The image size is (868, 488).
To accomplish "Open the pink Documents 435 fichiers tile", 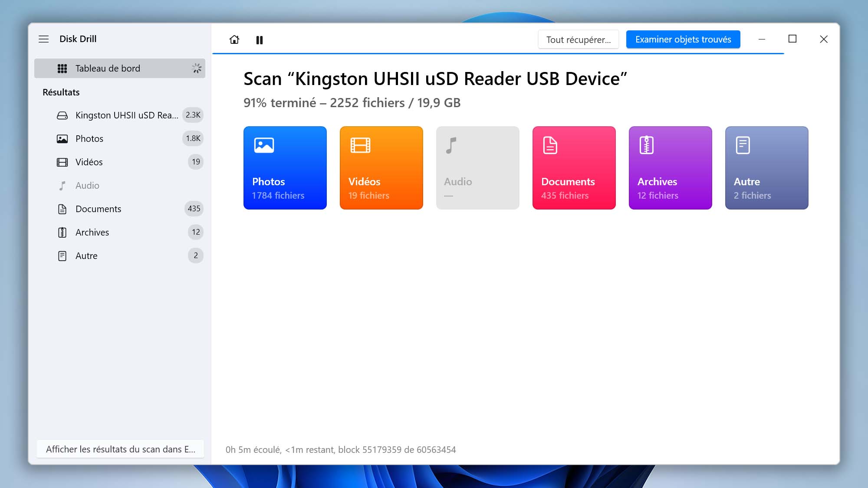I will coord(574,168).
